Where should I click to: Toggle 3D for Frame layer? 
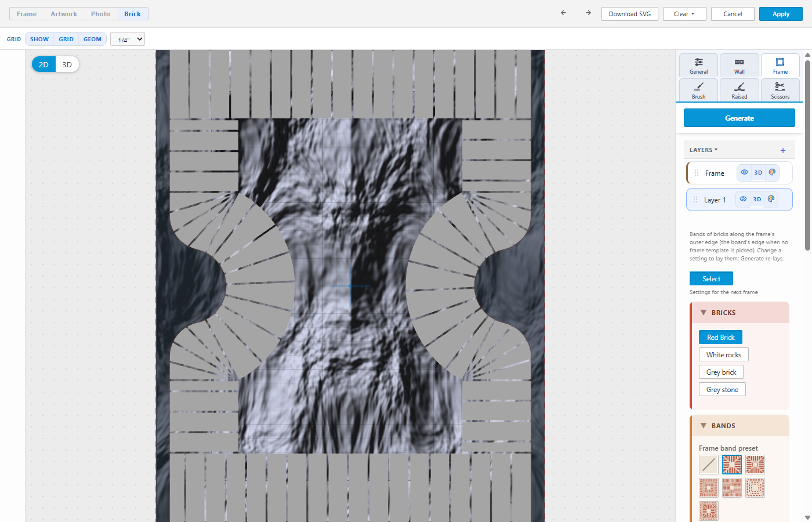pyautogui.click(x=758, y=172)
